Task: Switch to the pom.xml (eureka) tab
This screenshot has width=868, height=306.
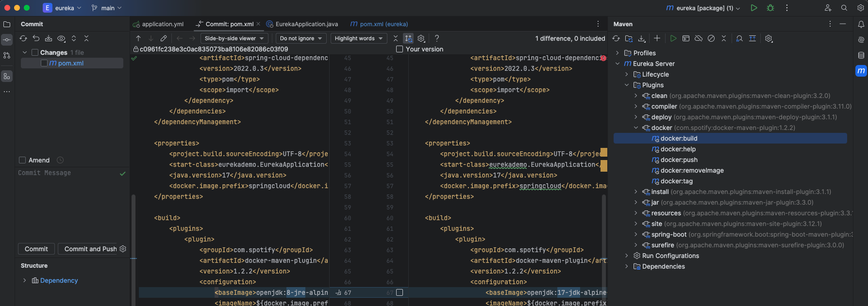Action: [379, 24]
